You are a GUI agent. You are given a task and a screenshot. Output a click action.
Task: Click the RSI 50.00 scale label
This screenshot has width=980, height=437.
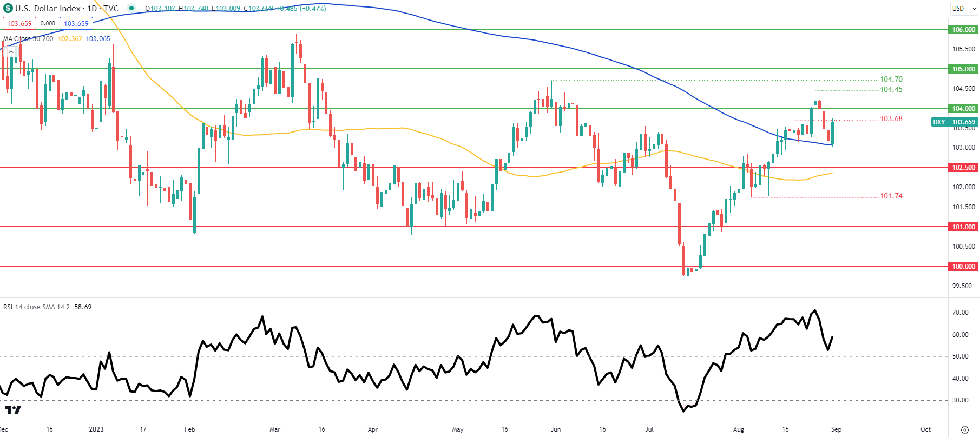pos(961,356)
